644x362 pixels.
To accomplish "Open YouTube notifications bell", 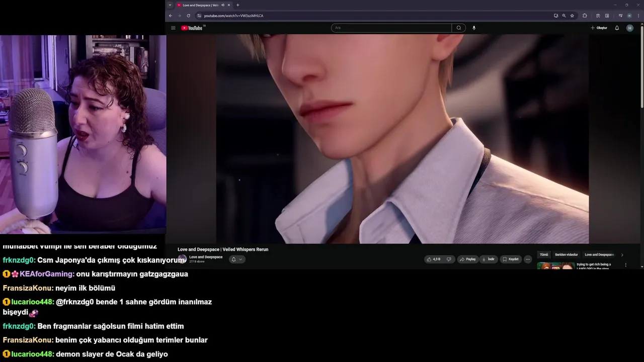I will [617, 28].
